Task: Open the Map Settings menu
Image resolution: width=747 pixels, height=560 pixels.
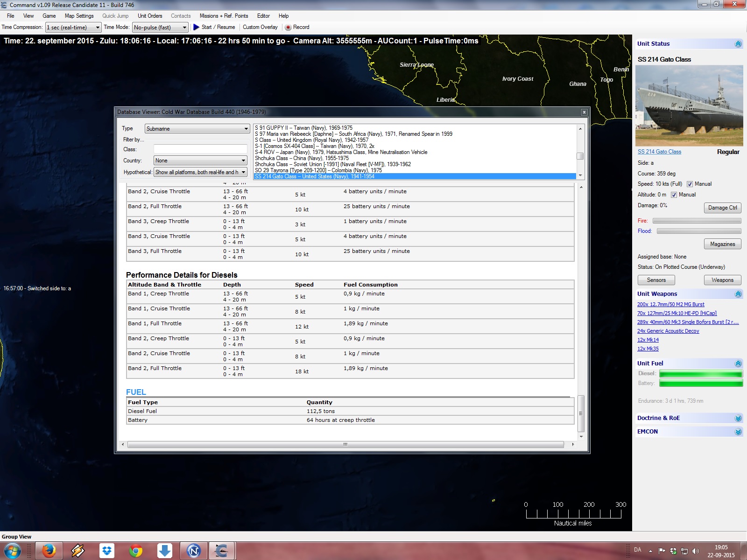Action: click(x=79, y=16)
